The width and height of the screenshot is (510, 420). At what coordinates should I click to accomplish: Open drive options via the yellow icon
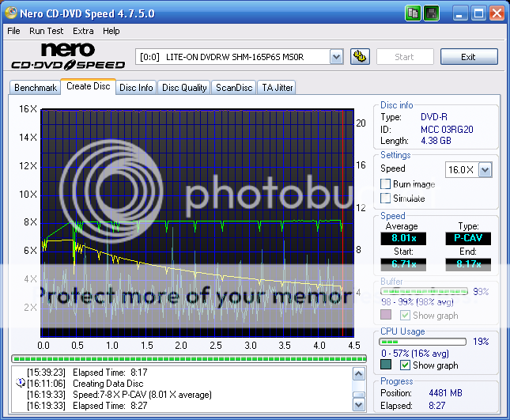coord(359,57)
